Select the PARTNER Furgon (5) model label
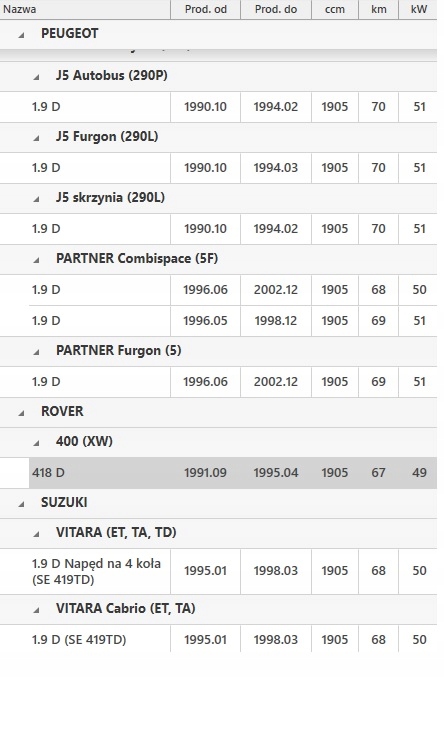Screen dimensions: 444x732 pyautogui.click(x=119, y=351)
